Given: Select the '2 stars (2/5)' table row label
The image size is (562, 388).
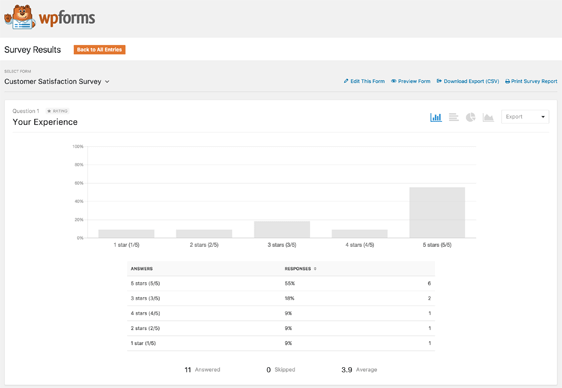Looking at the screenshot, I should click(145, 328).
